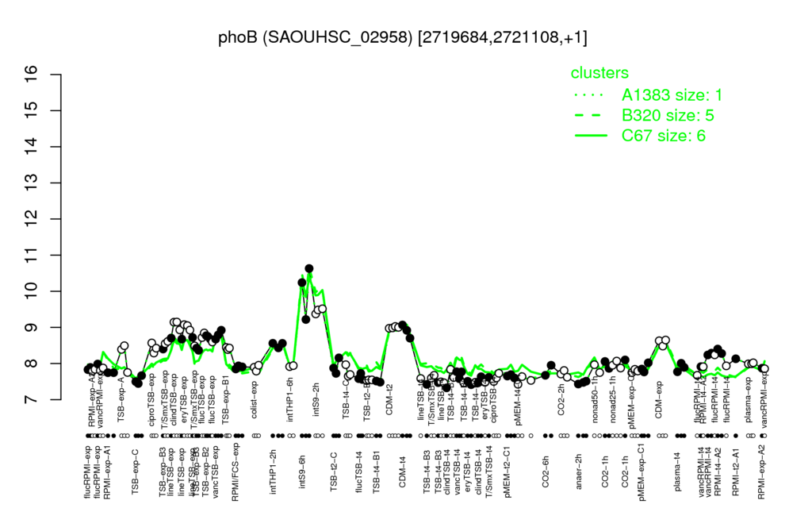Click x-axis label 'CO2-2h'
The image size is (812, 508).
[561, 399]
